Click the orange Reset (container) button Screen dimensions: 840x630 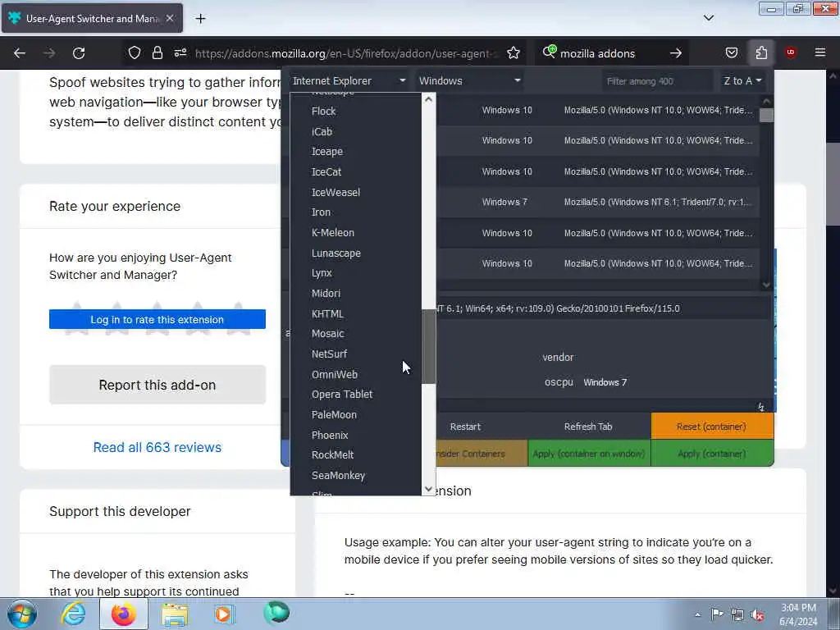point(712,427)
